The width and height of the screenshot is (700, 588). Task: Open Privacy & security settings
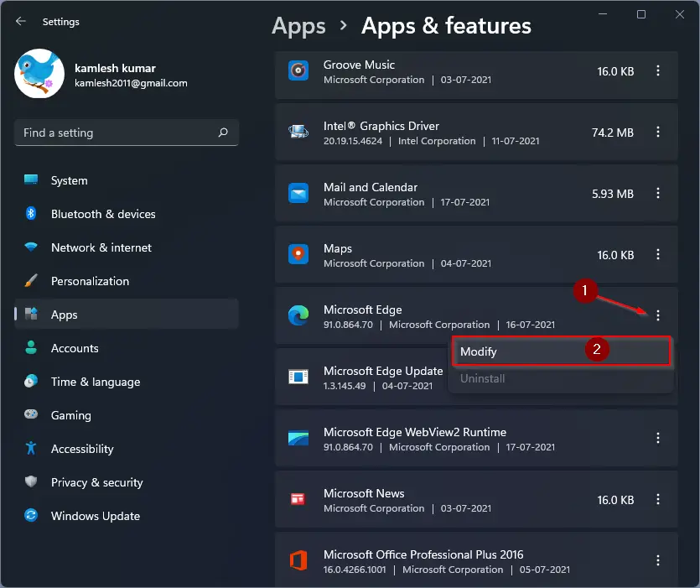[x=127, y=481]
